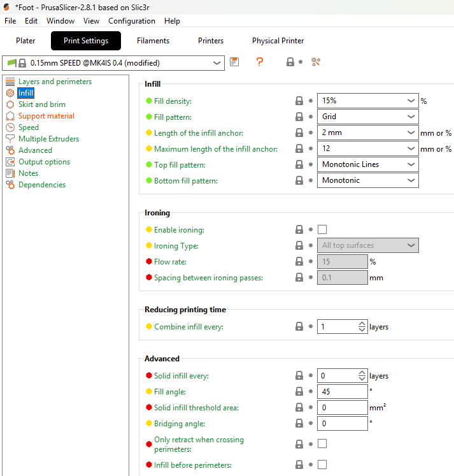Open Support material settings page
This screenshot has height=476, width=454.
coord(46,116)
